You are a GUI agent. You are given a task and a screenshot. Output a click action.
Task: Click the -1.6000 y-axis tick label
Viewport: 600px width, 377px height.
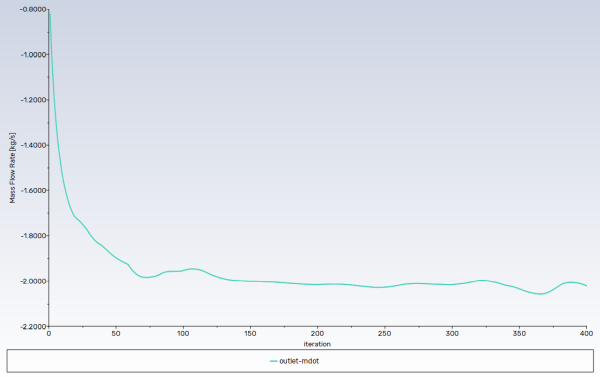[x=33, y=190]
